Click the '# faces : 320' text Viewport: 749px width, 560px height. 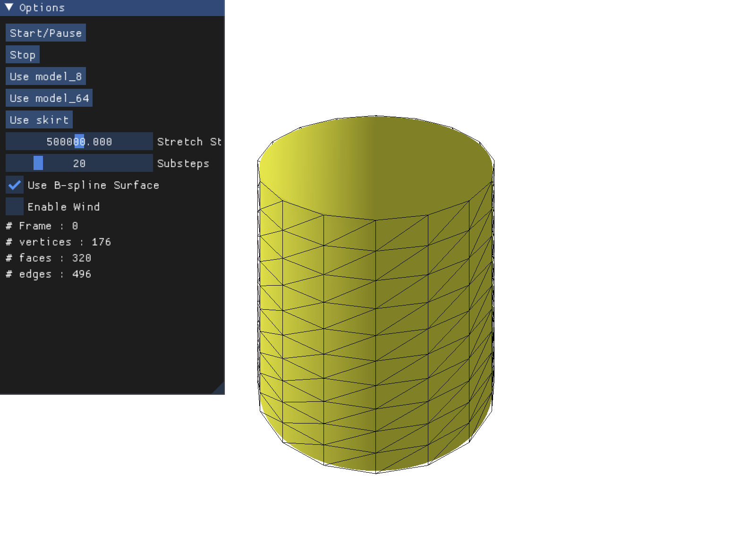(x=49, y=258)
